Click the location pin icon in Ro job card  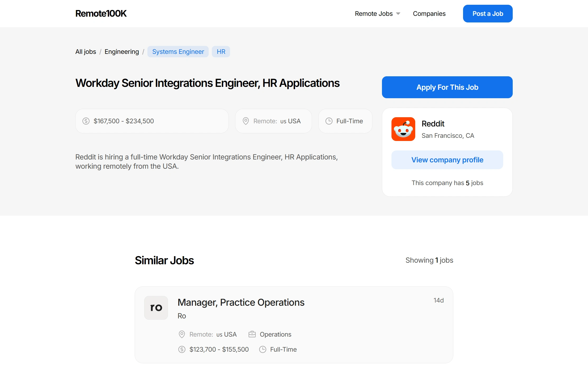(x=182, y=334)
